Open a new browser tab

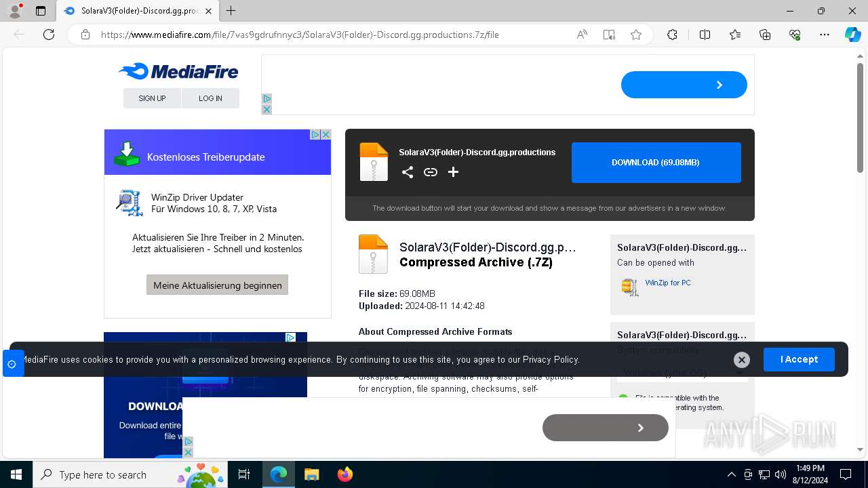231,11
